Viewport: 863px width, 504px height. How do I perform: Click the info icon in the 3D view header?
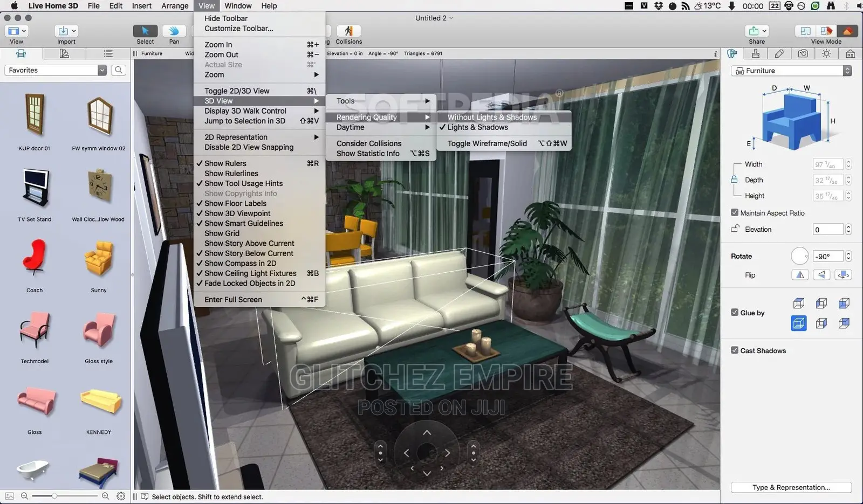point(715,53)
